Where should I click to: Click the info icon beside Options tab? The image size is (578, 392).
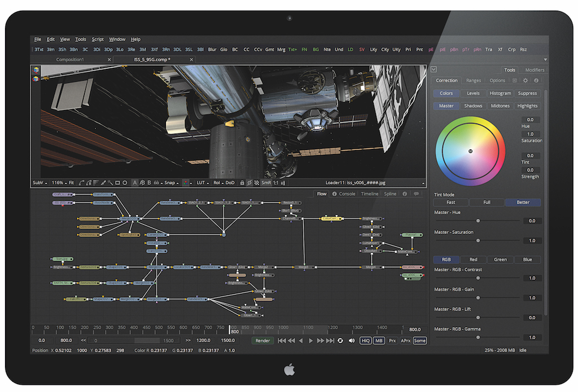tap(536, 81)
